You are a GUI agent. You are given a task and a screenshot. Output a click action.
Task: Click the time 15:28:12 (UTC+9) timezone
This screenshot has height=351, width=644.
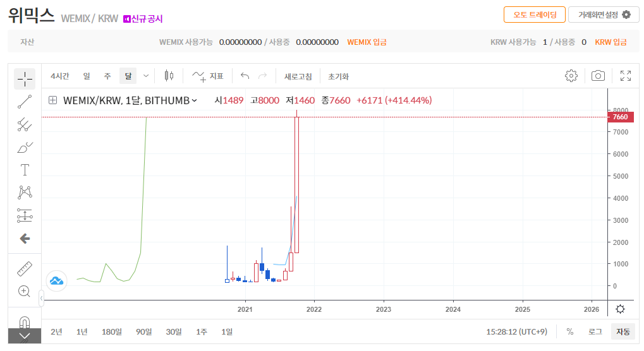(517, 331)
